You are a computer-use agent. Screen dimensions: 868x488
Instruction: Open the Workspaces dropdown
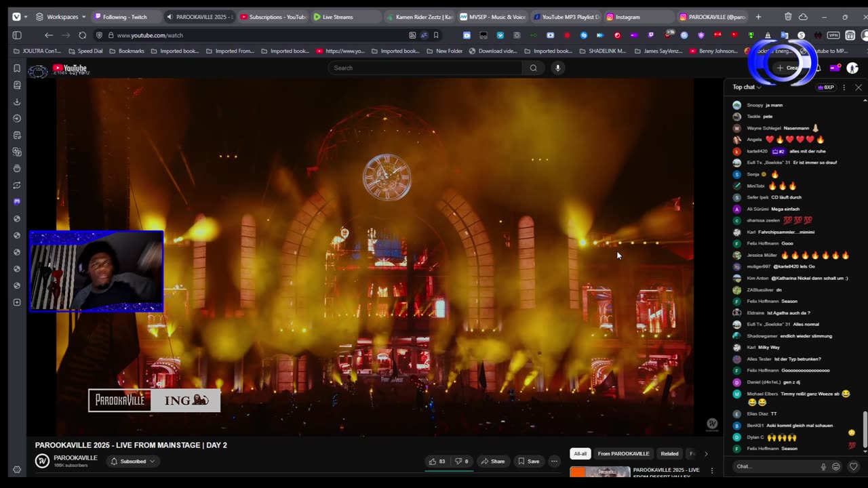pos(61,17)
